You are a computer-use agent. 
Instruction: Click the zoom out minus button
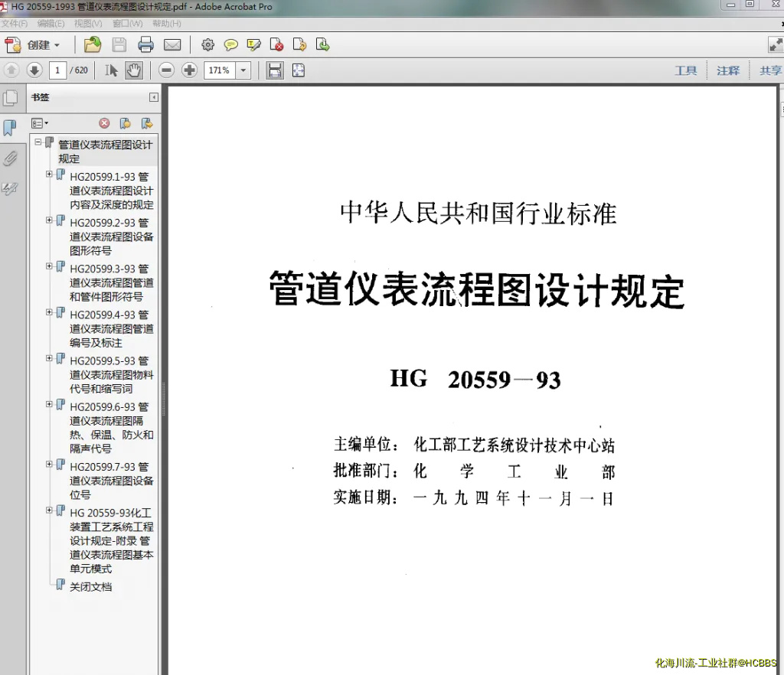point(166,70)
